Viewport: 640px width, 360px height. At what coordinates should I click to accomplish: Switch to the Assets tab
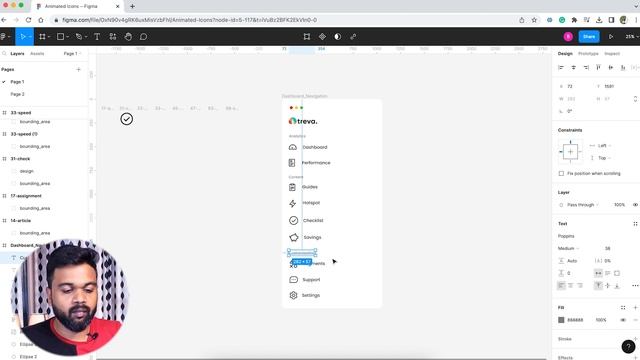click(x=37, y=53)
